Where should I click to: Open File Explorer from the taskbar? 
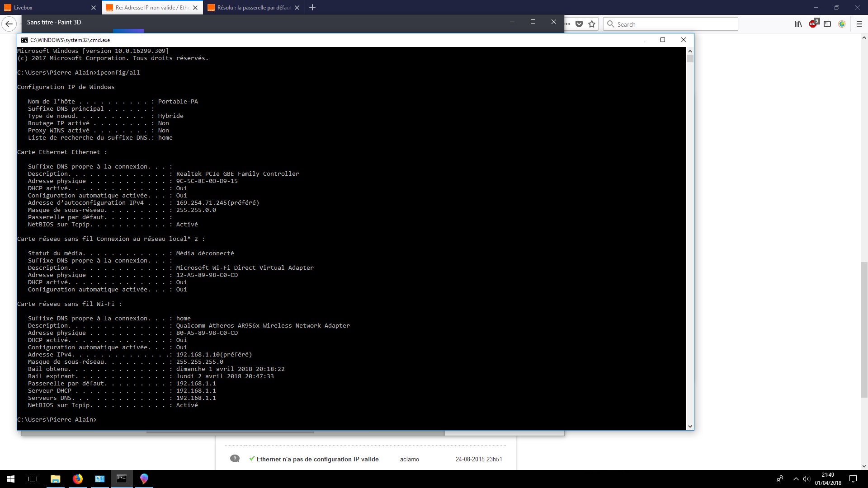[x=55, y=479]
